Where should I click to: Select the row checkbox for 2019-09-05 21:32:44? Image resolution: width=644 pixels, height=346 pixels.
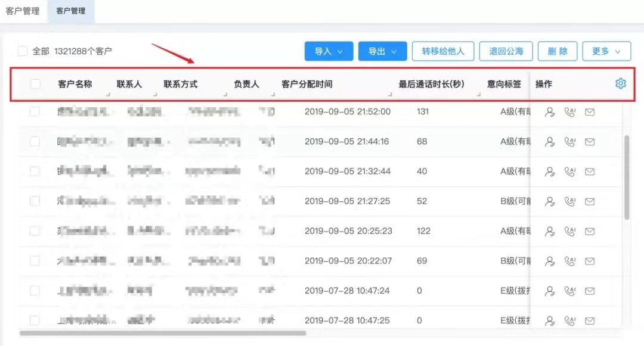click(35, 171)
